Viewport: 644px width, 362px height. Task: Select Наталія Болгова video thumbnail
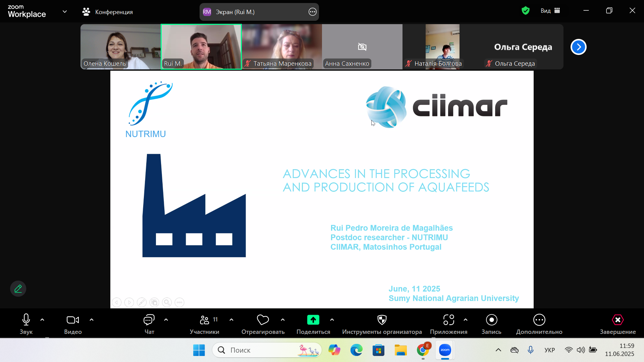click(443, 47)
